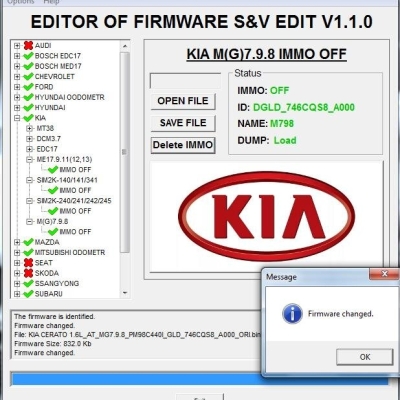
Task: Click the SAVE FILE button
Action: point(183,123)
